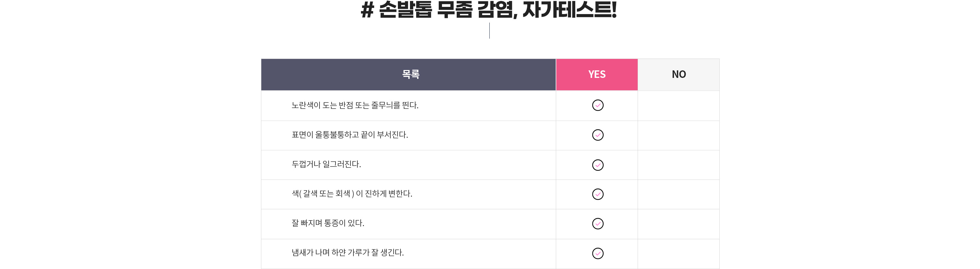Select NO cell for 냄새가 나며 하얀 가루 row
980x269 pixels.
678,254
